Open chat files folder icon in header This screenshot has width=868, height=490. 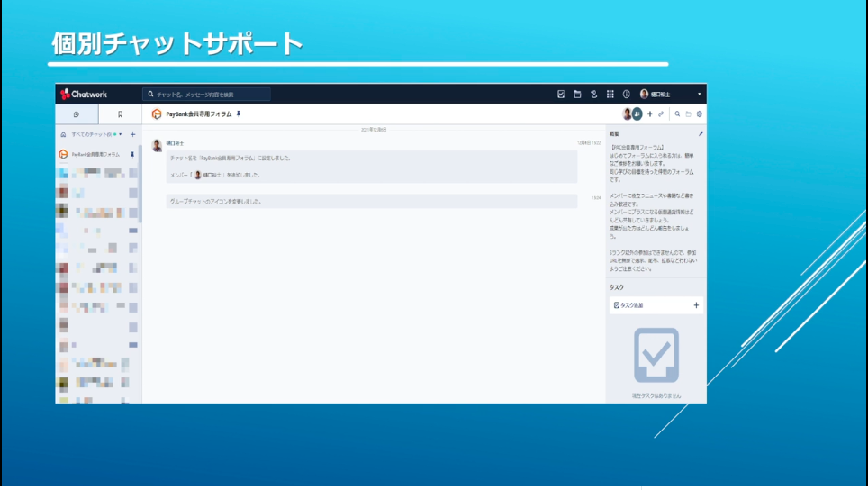pyautogui.click(x=688, y=114)
